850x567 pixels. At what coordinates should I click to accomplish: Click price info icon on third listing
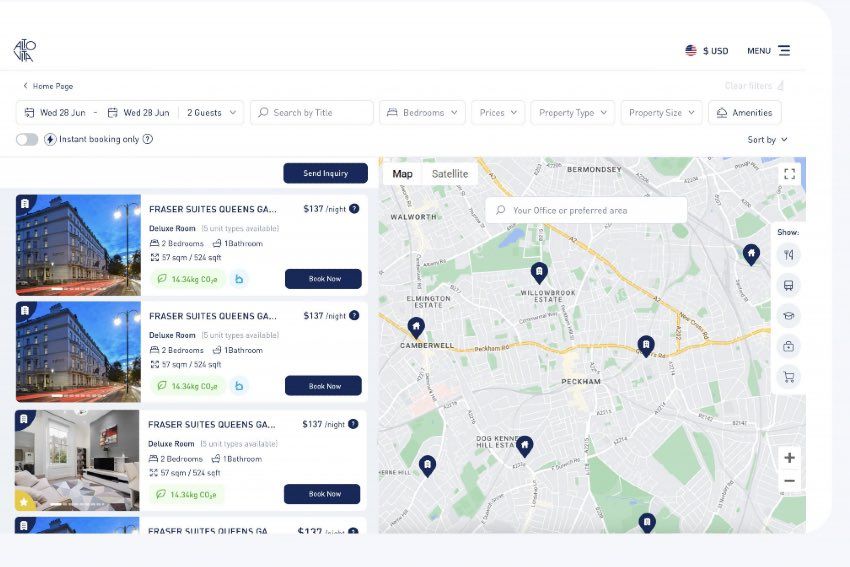click(x=353, y=424)
